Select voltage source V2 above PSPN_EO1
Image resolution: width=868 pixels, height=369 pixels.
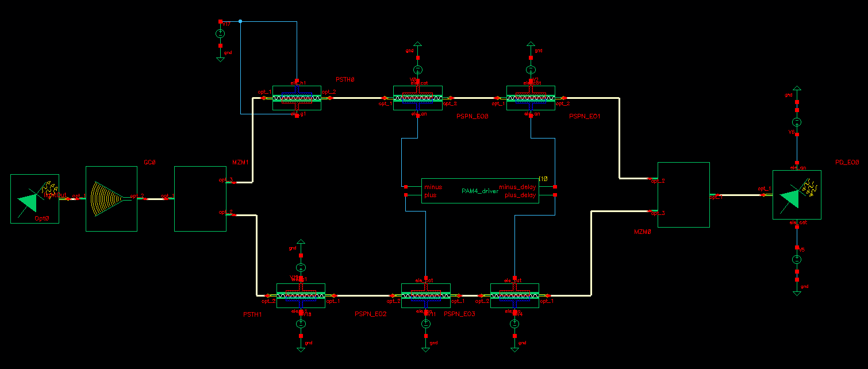coord(531,70)
